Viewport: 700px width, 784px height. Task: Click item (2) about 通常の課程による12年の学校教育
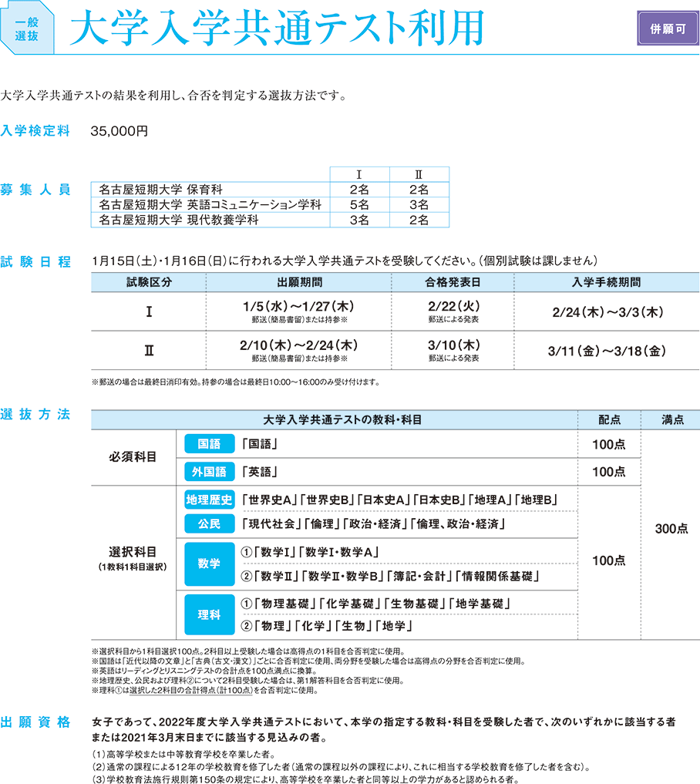342,766
